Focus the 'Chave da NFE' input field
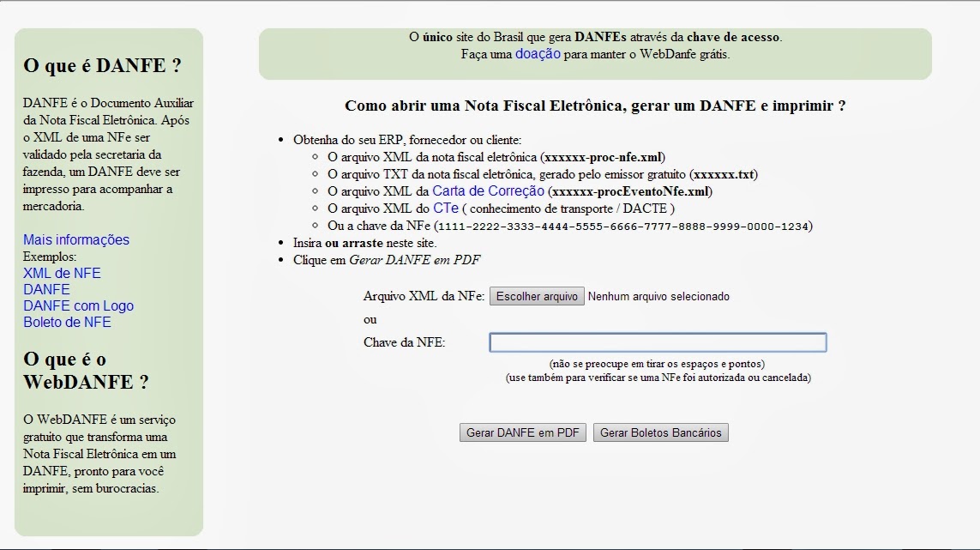 [658, 342]
